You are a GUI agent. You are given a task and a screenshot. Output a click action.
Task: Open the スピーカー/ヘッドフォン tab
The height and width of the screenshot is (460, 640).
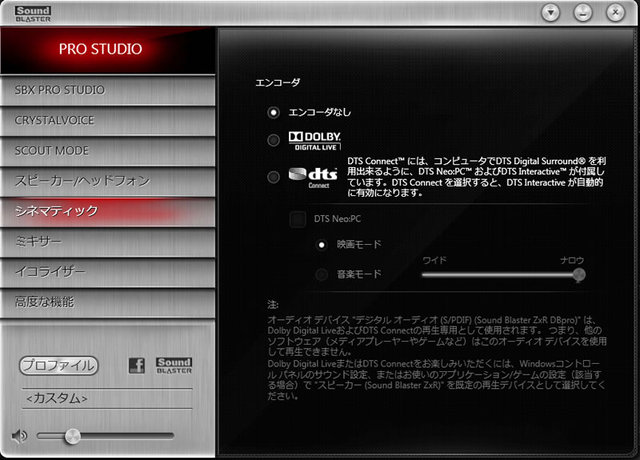click(x=108, y=181)
